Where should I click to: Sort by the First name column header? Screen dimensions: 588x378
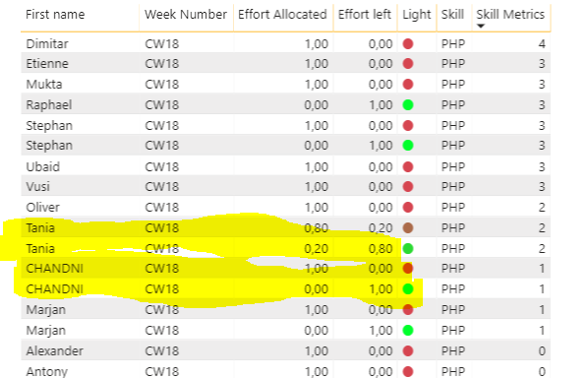click(55, 14)
